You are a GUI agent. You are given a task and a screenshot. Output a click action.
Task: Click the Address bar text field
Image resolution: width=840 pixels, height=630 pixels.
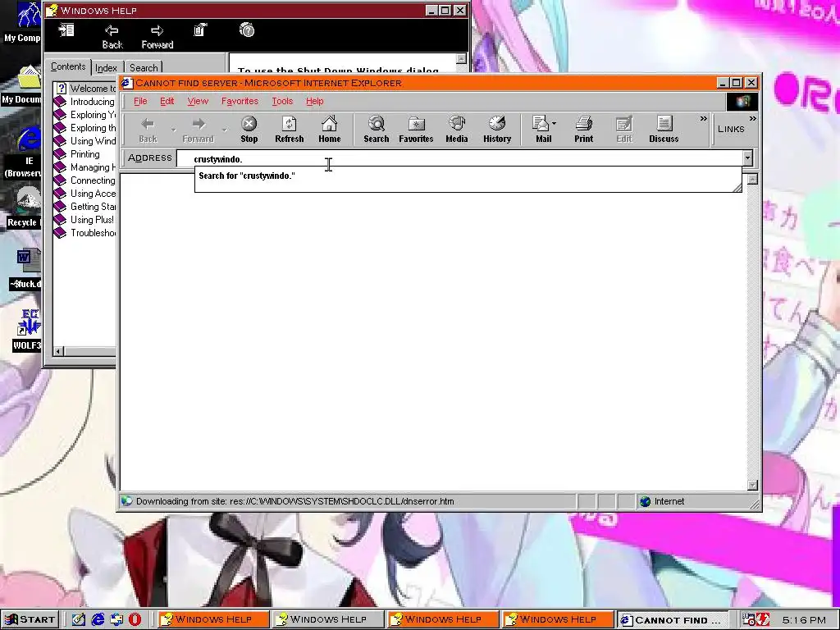click(459, 158)
